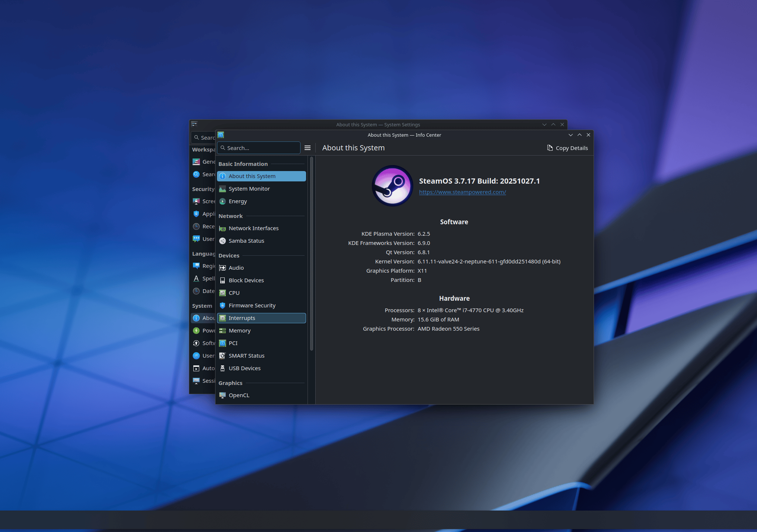Open OpenCL graphics page
Viewport: 757px width, 532px height.
pos(261,395)
